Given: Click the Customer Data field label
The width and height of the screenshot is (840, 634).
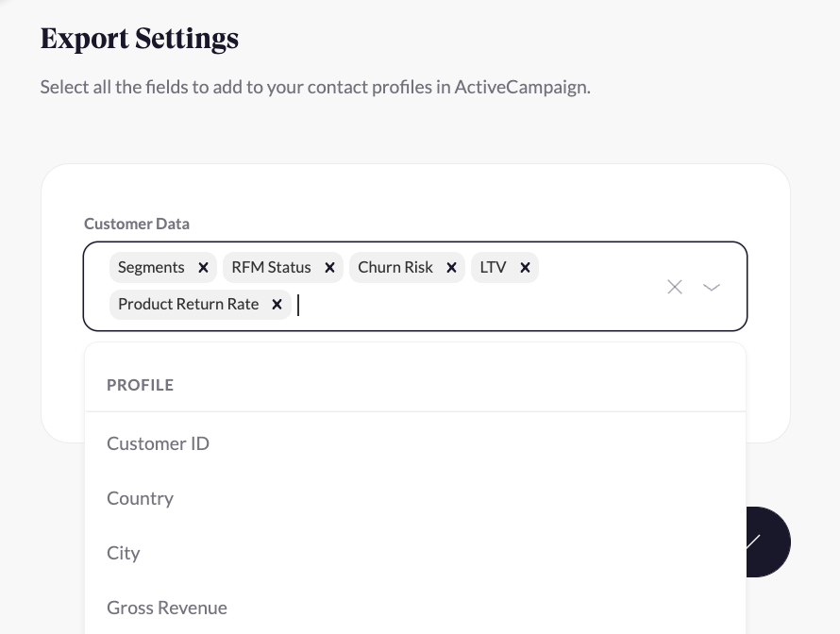Looking at the screenshot, I should point(137,225).
